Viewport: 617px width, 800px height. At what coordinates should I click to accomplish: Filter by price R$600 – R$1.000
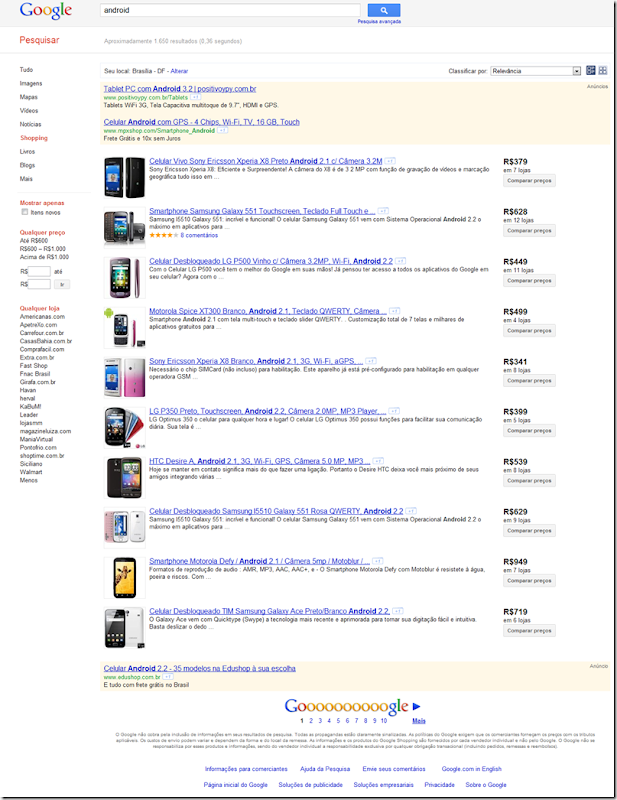[43, 249]
